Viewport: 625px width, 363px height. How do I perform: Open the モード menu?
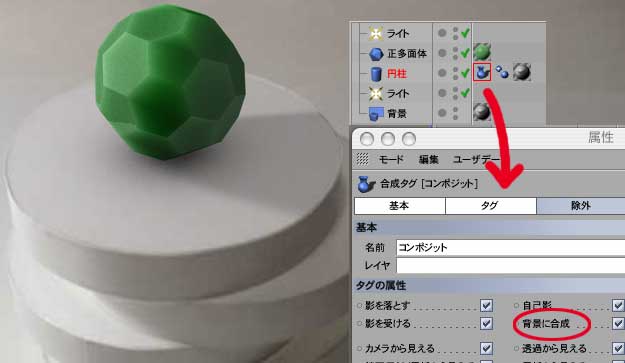[391, 159]
